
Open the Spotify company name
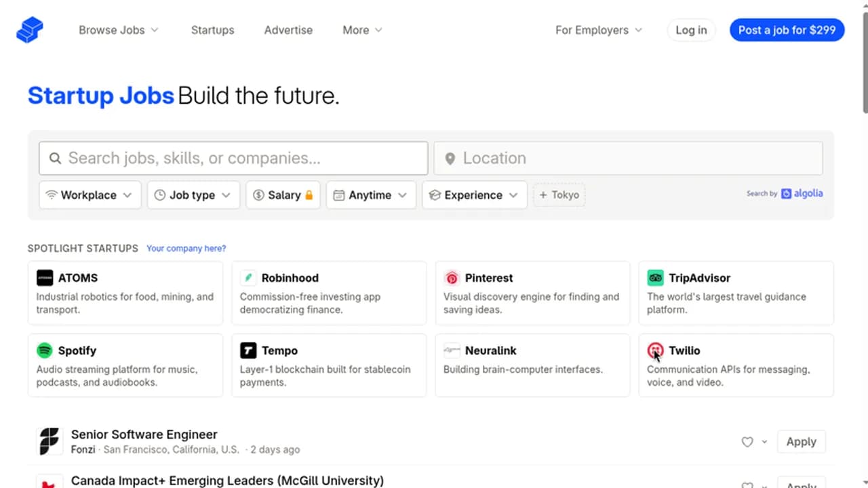coord(77,350)
